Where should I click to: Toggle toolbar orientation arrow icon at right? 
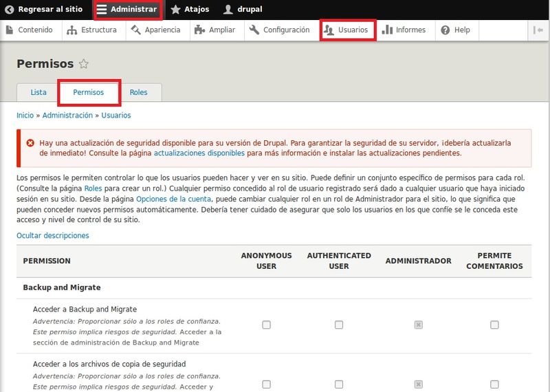click(538, 30)
